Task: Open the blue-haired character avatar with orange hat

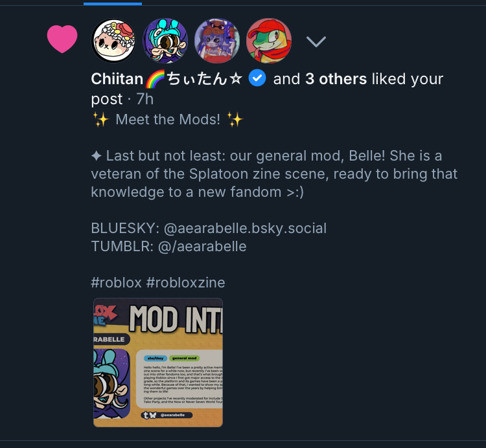Action: pos(217,41)
